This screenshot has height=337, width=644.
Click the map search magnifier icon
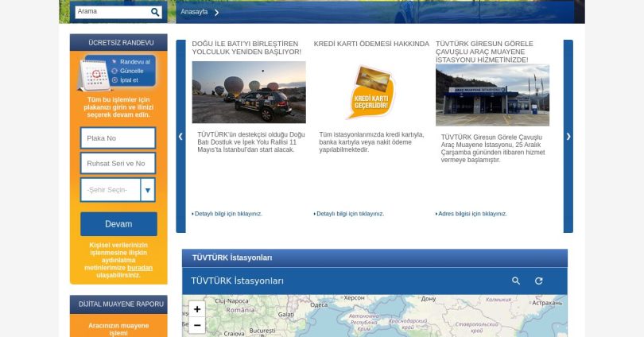pos(516,281)
